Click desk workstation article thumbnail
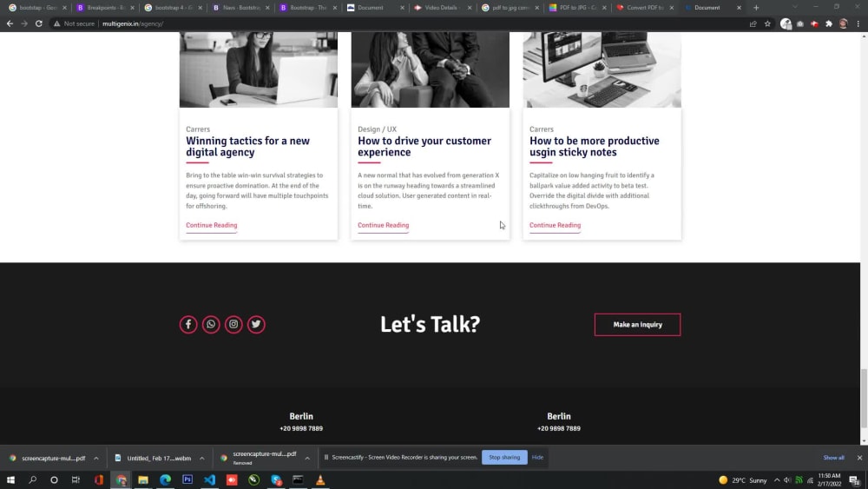868x489 pixels. tap(602, 69)
